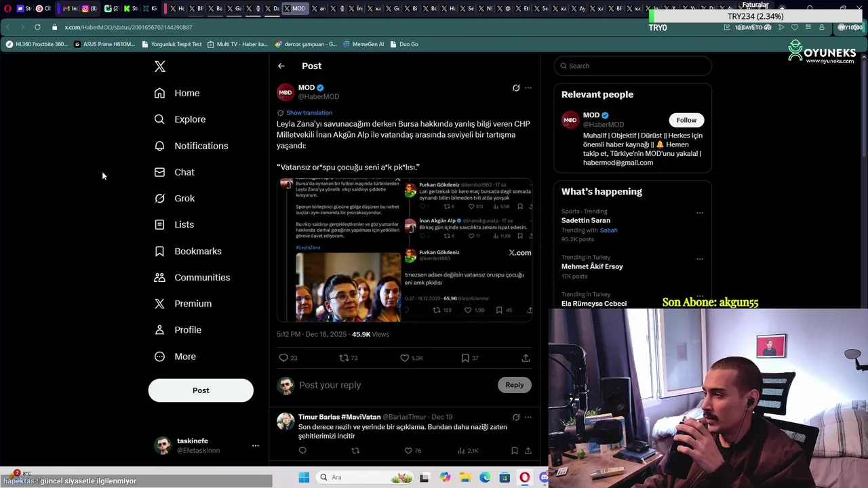
Task: Click Grok icon on Timur Barlas reply
Action: point(516,417)
